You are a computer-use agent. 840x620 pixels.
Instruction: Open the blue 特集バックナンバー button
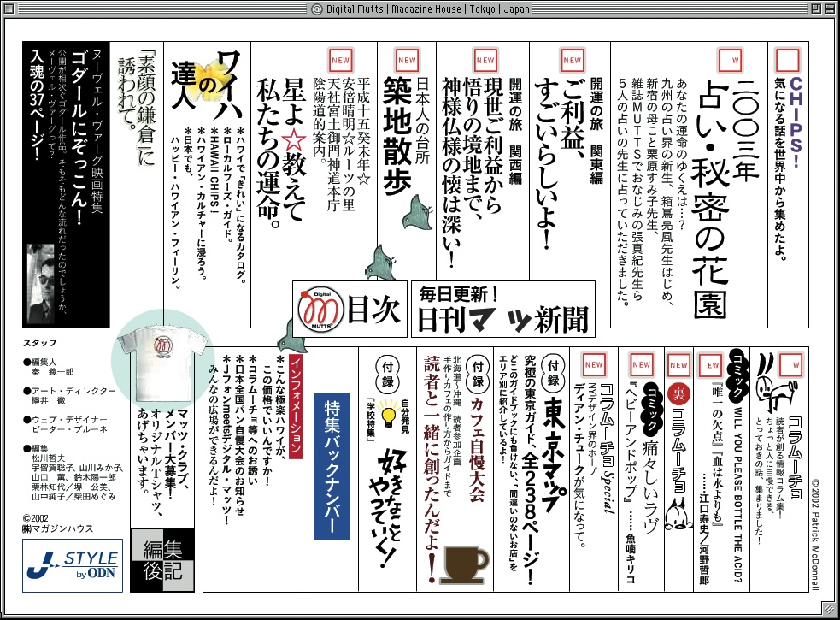tap(332, 466)
